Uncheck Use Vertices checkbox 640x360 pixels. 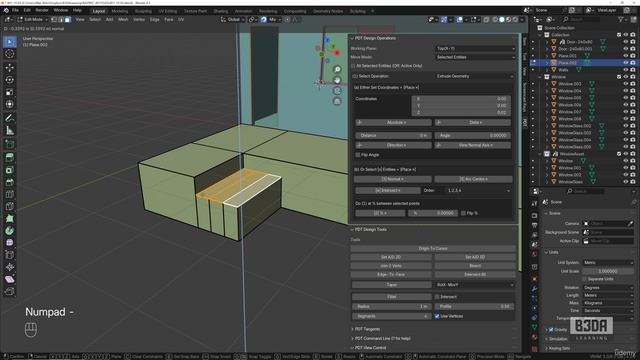click(x=437, y=316)
